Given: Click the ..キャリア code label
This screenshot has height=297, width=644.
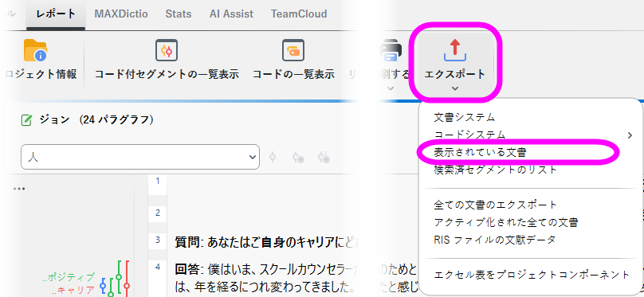Looking at the screenshot, I should tap(73, 291).
